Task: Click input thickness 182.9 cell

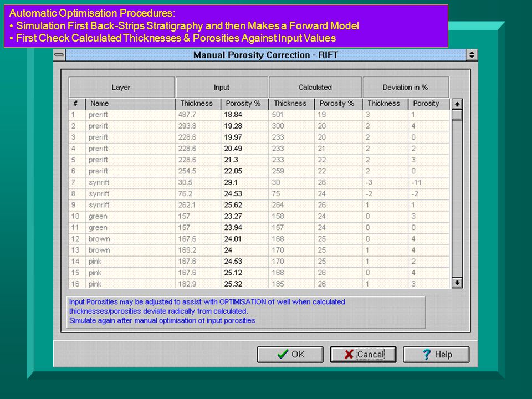Action: click(x=198, y=284)
